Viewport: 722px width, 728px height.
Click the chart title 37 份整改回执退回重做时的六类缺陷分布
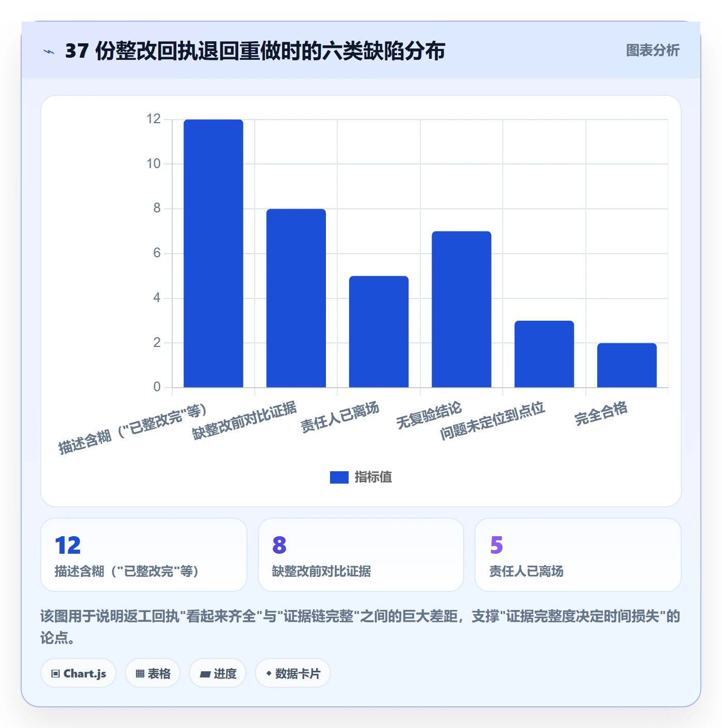point(255,51)
